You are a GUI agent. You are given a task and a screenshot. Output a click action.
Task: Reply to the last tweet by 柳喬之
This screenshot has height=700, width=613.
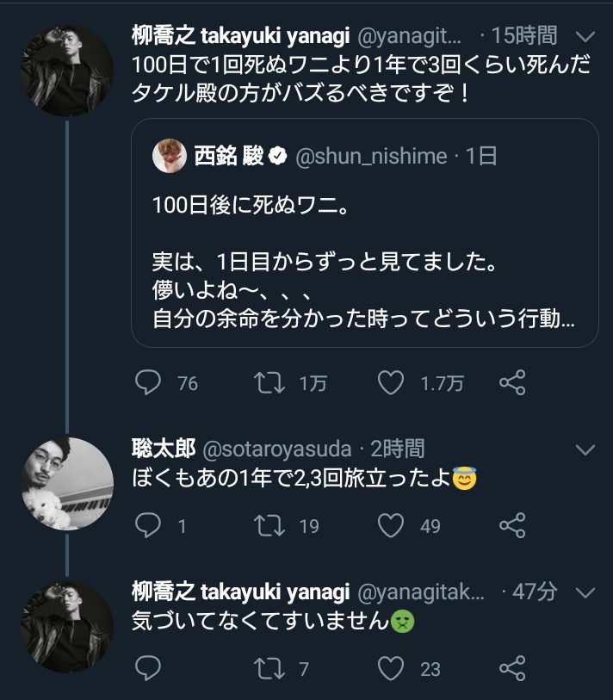click(x=149, y=668)
